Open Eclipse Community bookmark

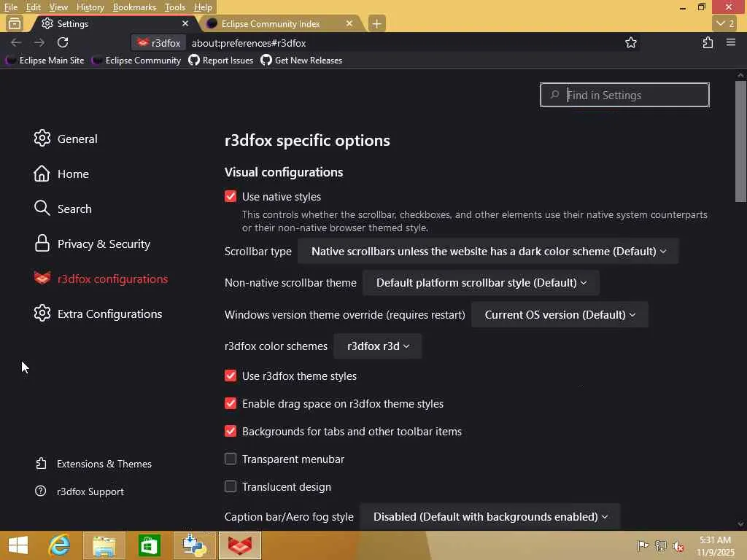[x=136, y=60]
